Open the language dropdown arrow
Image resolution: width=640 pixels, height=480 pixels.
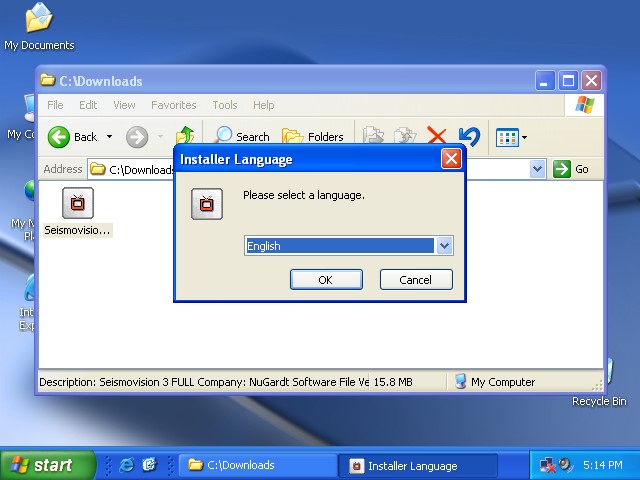pyautogui.click(x=444, y=246)
